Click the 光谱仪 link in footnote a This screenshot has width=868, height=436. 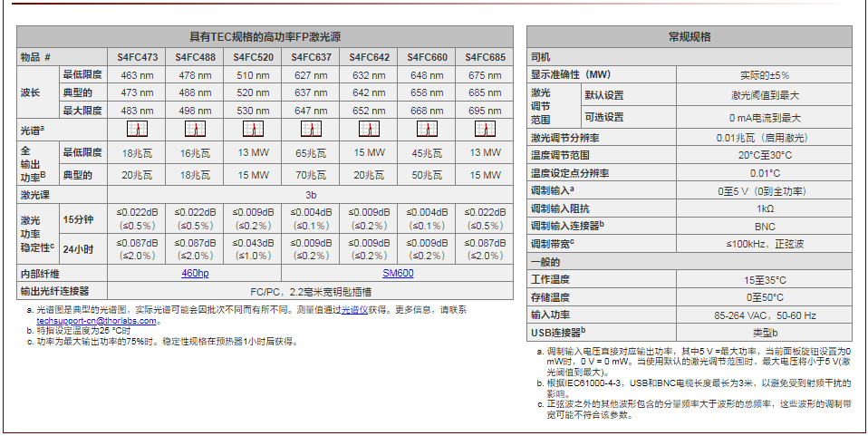click(x=353, y=309)
